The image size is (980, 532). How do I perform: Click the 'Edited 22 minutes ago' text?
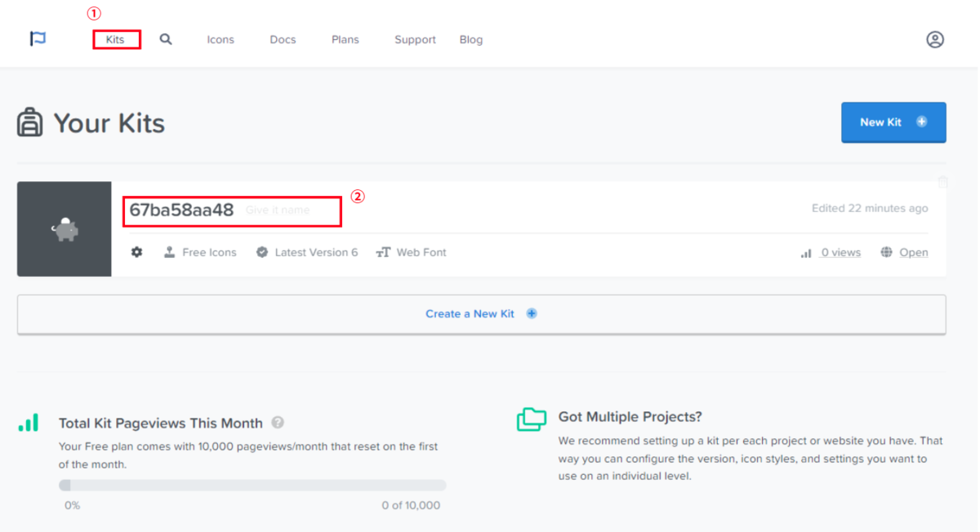[870, 208]
